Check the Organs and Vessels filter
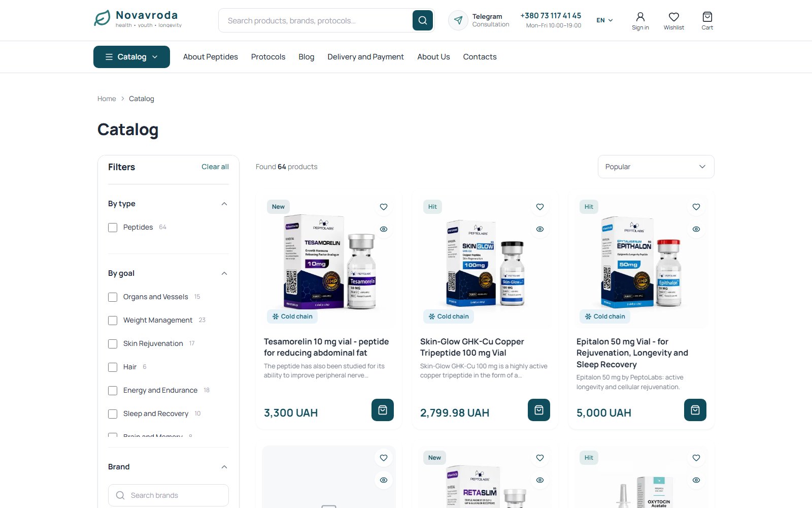Screen dimensions: 812x508 tap(113, 297)
